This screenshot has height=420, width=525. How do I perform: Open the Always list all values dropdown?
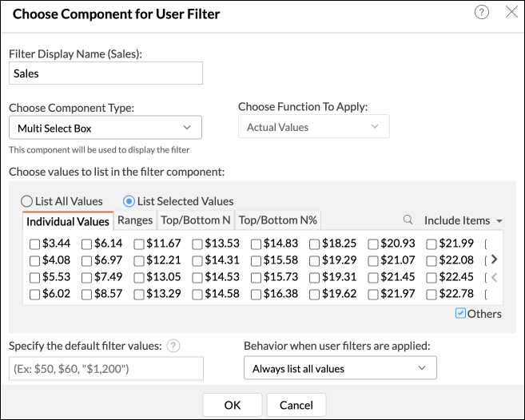pos(340,368)
